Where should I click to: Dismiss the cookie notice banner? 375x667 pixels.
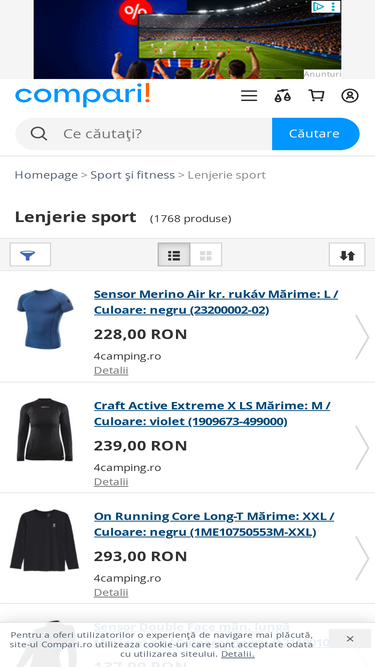(x=350, y=638)
